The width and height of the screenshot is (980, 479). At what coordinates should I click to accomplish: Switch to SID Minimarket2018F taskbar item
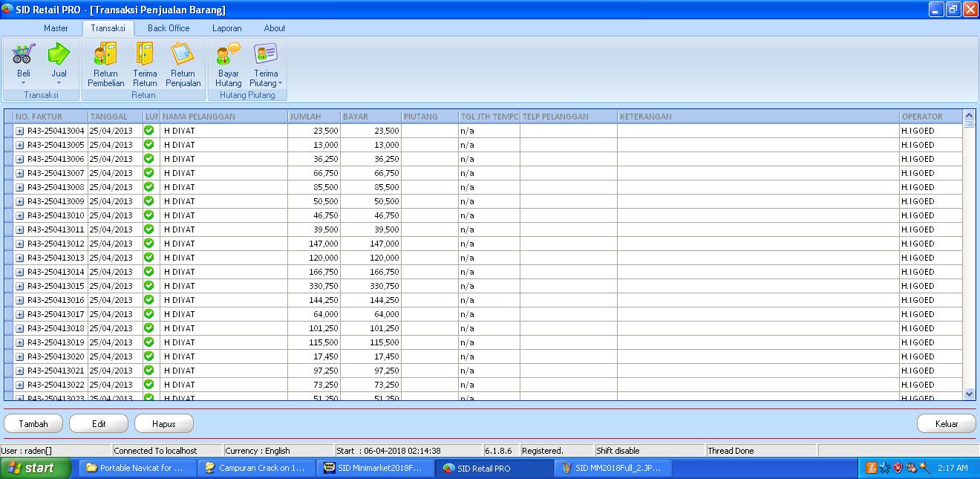[x=376, y=468]
